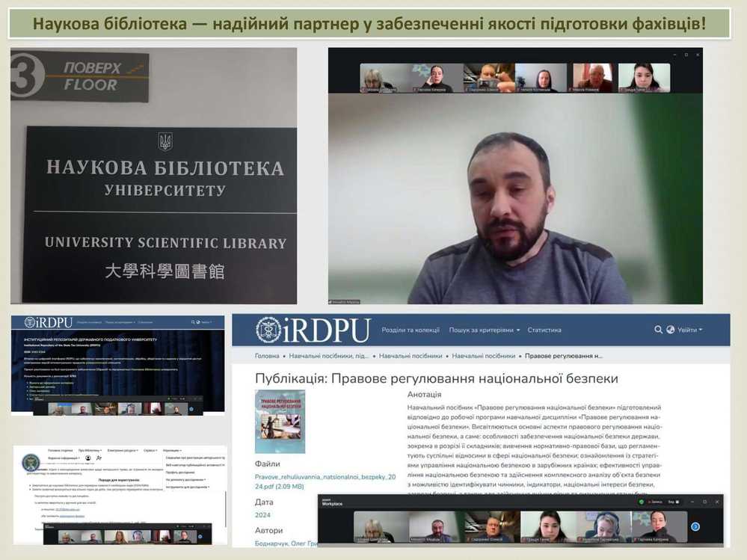Open 'Розділи та колекції' menu item
This screenshot has height=560, width=747.
tap(410, 330)
